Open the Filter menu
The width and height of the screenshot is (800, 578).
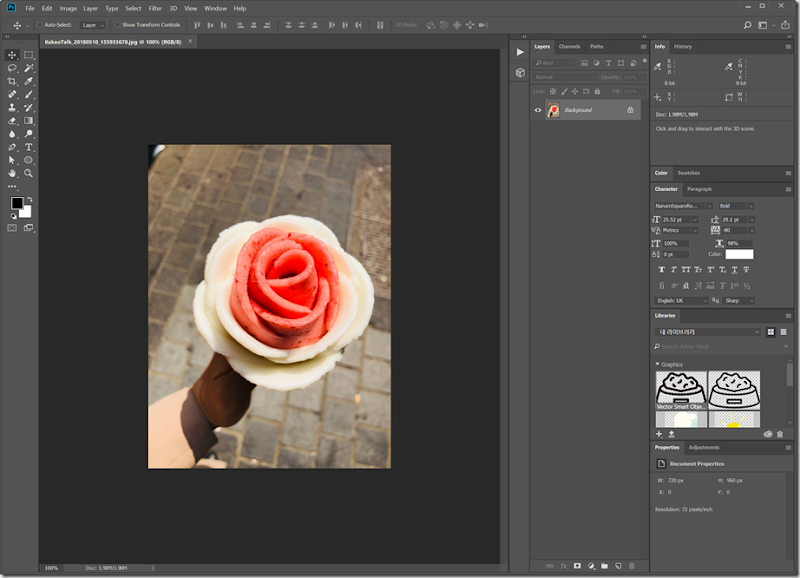coord(155,8)
